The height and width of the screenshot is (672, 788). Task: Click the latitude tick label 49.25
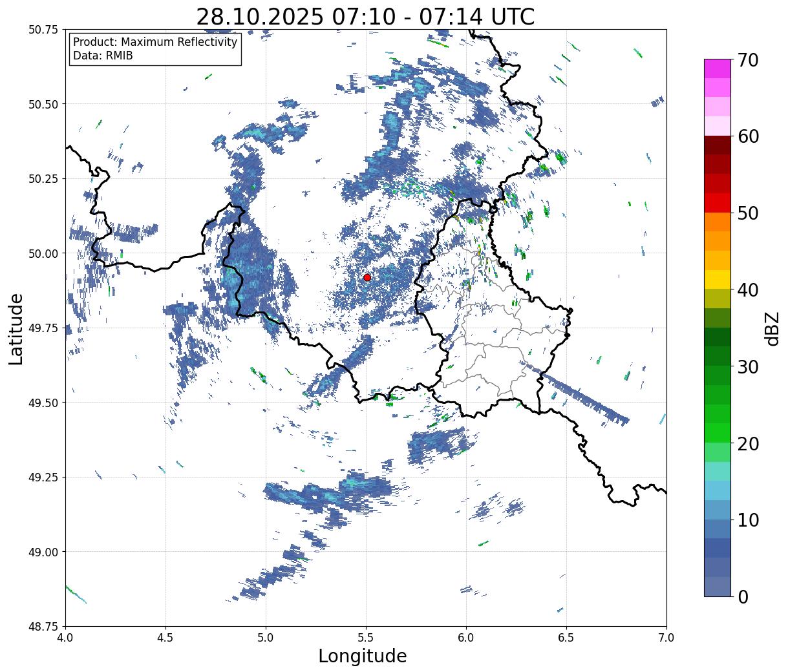(43, 478)
